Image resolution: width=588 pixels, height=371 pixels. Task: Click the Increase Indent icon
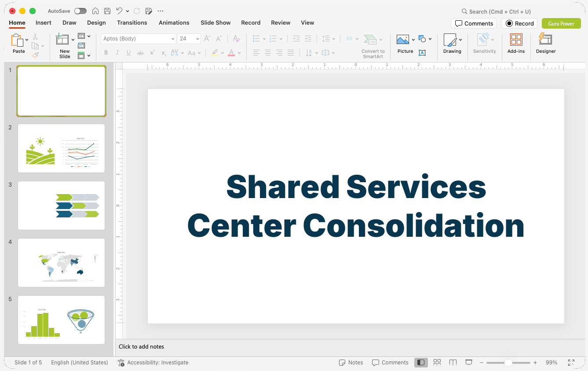pos(308,39)
